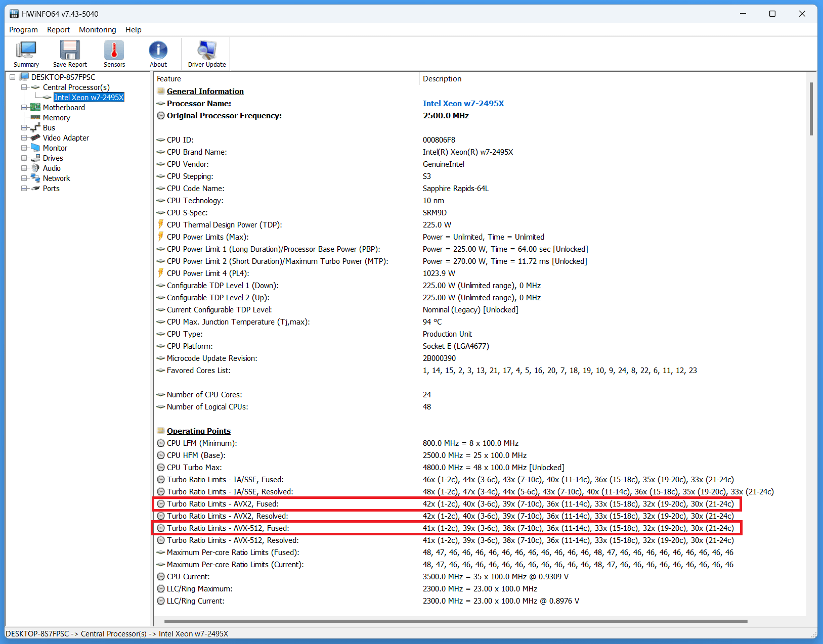823x644 pixels.
Task: Expand the Ports tree node
Action: [24, 188]
